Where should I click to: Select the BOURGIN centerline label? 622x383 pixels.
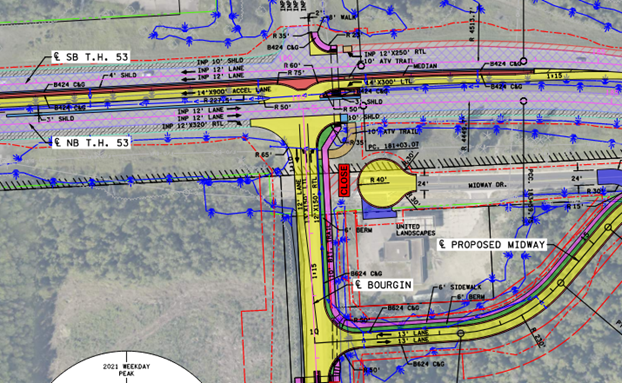tap(383, 285)
